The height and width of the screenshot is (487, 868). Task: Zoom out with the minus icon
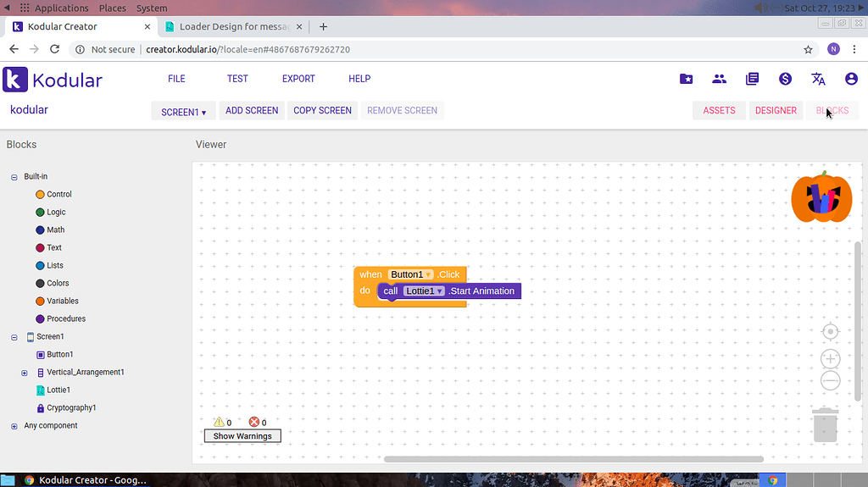pyautogui.click(x=831, y=381)
